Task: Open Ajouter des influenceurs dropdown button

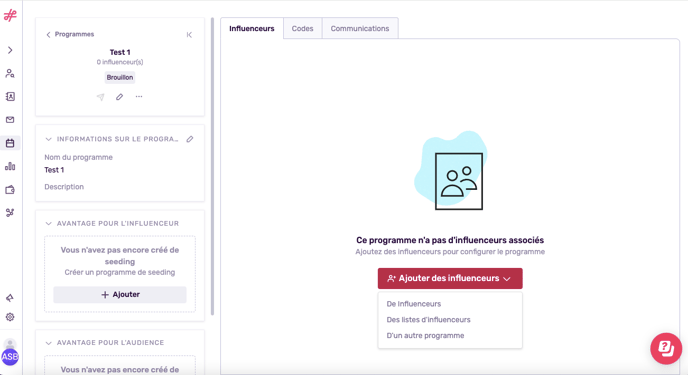Action: 450,279
